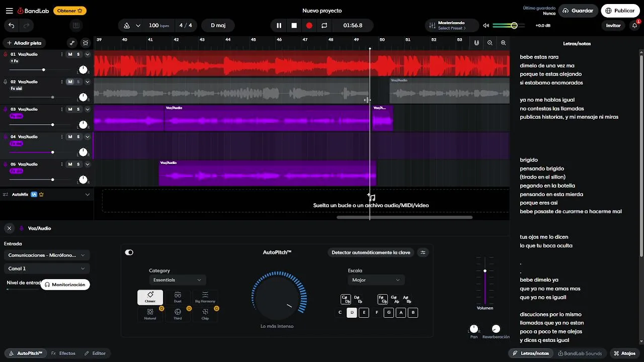Undo the last action
Image resolution: width=644 pixels, height=362 pixels.
(x=12, y=25)
